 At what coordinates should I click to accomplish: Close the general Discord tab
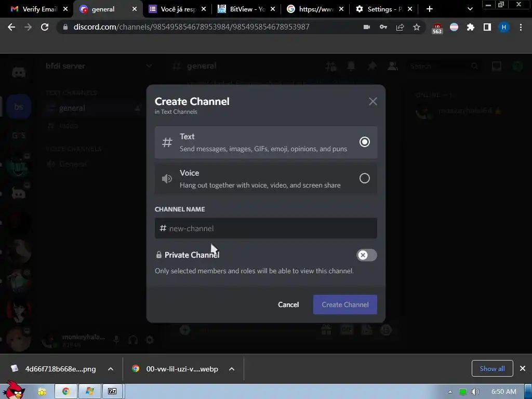point(135,9)
